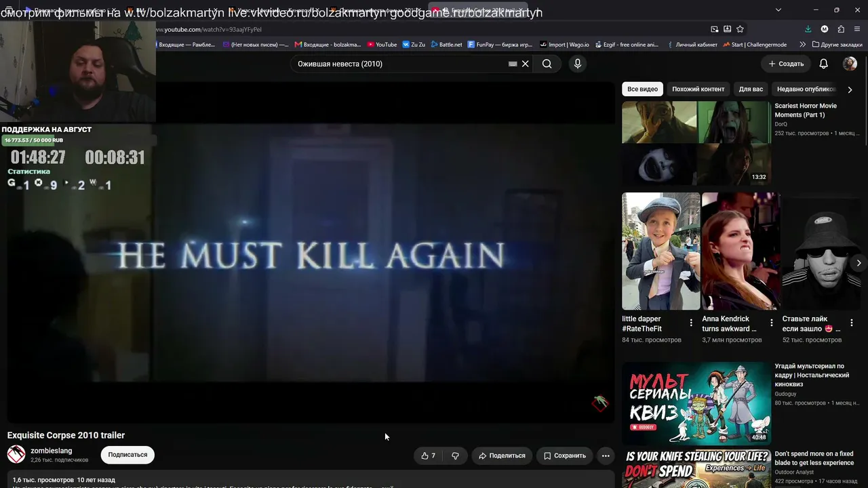Click the Создать create button

click(786, 64)
